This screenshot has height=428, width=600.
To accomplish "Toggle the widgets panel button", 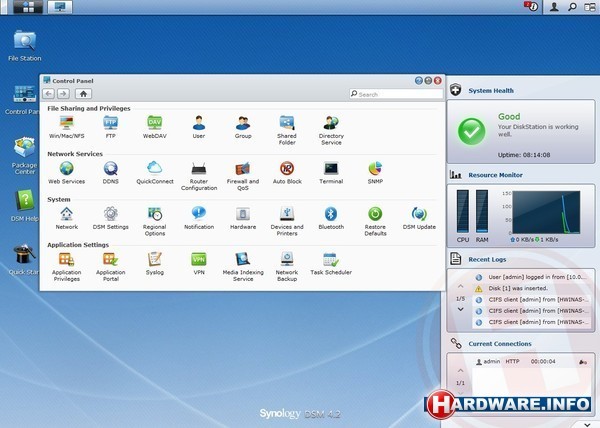I will pos(590,7).
